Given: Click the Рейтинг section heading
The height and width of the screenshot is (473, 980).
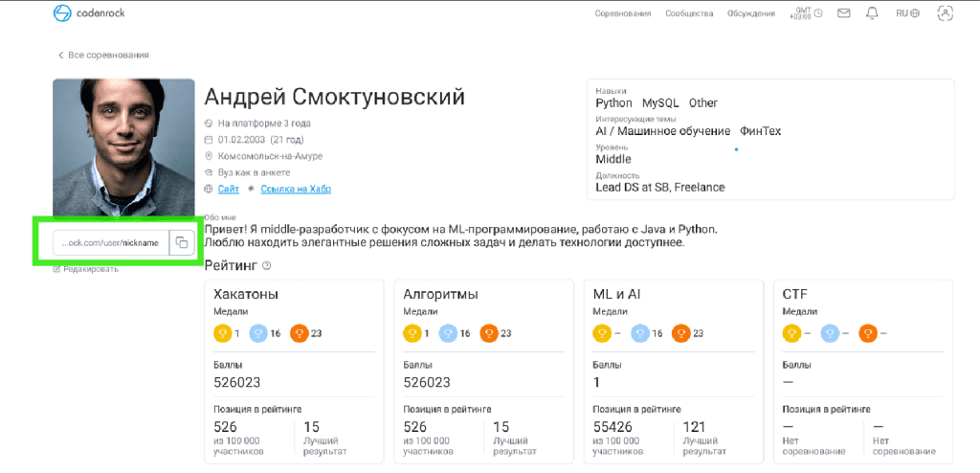Looking at the screenshot, I should click(231, 266).
